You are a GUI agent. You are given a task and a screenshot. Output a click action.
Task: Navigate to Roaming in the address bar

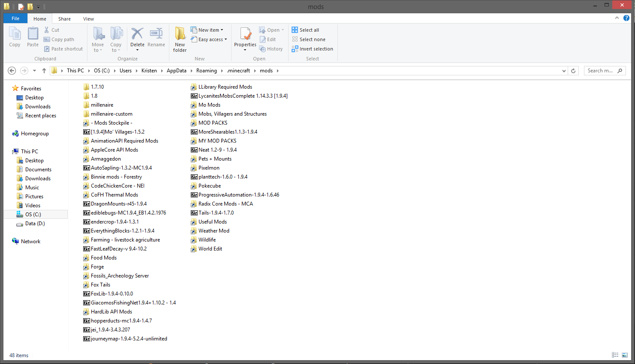click(x=207, y=71)
